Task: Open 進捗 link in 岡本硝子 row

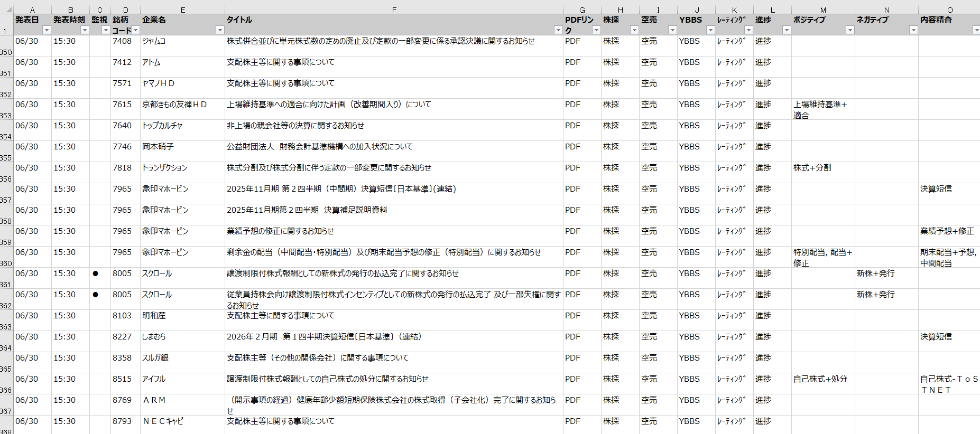Action: [x=763, y=147]
